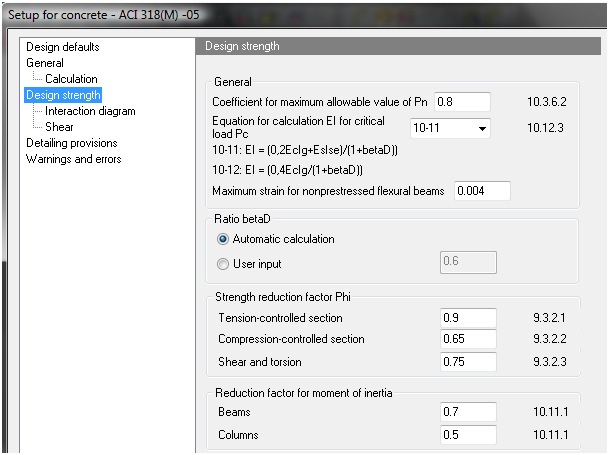Click the betaD user input value field

pyautogui.click(x=468, y=263)
